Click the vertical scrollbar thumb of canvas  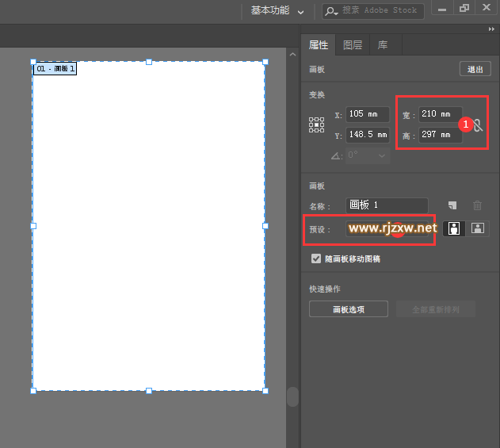(x=292, y=396)
